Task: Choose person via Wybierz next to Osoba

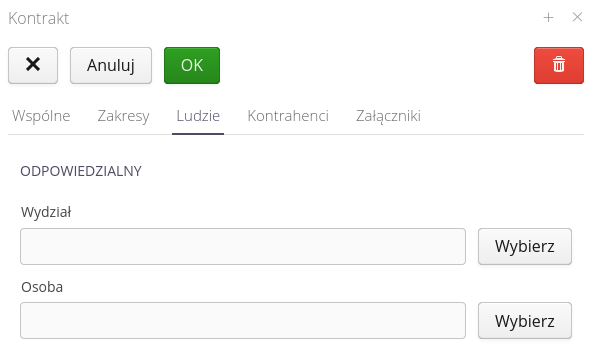Action: [525, 320]
